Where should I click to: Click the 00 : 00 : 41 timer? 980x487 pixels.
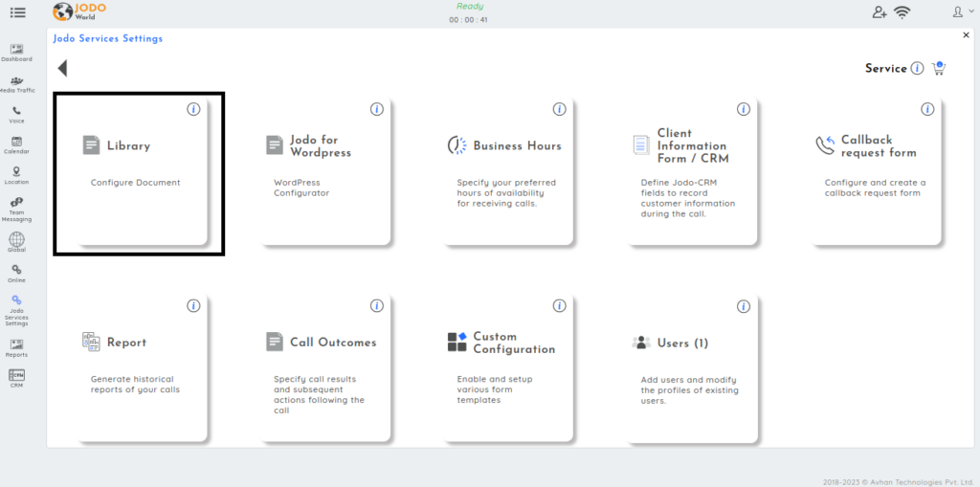[x=468, y=20]
